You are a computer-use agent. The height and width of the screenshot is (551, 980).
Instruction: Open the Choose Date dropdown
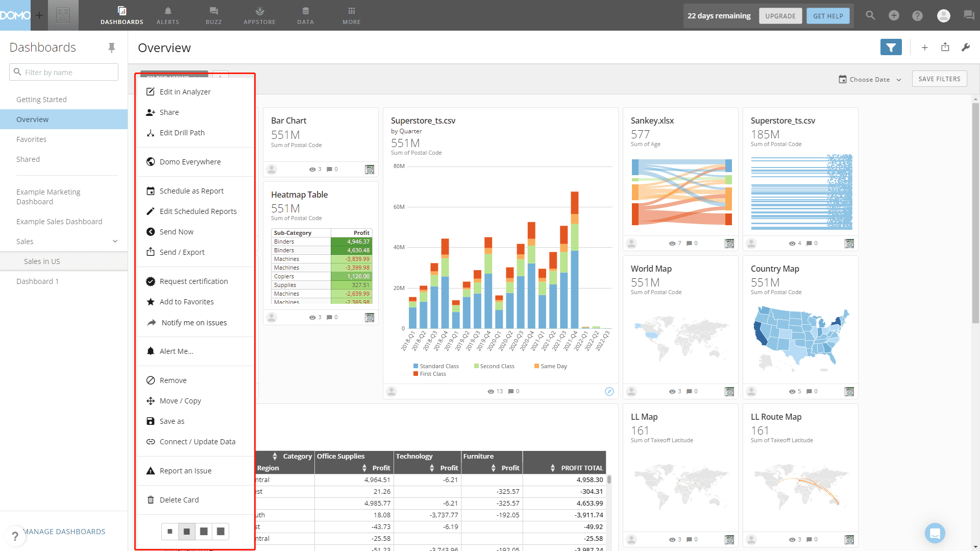[870, 79]
